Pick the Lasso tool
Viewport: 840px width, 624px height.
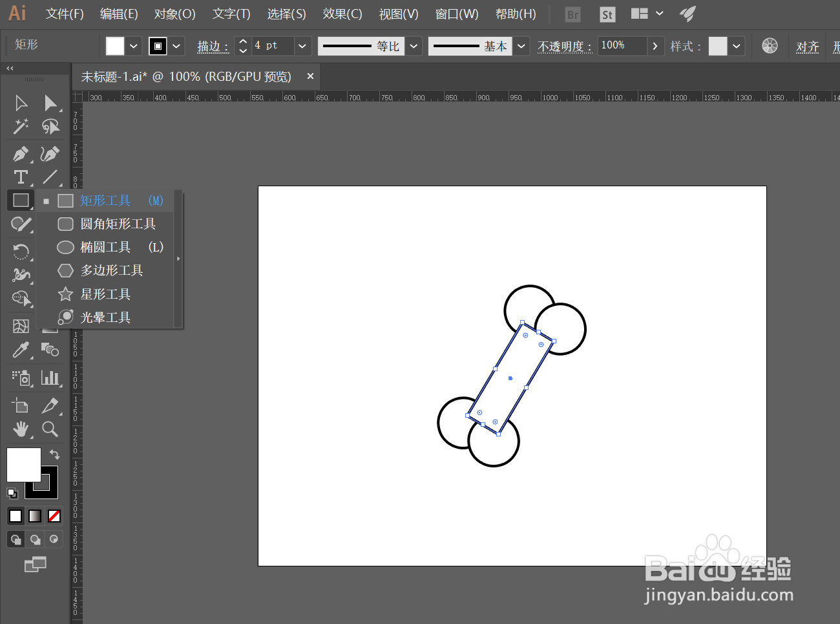click(x=50, y=126)
